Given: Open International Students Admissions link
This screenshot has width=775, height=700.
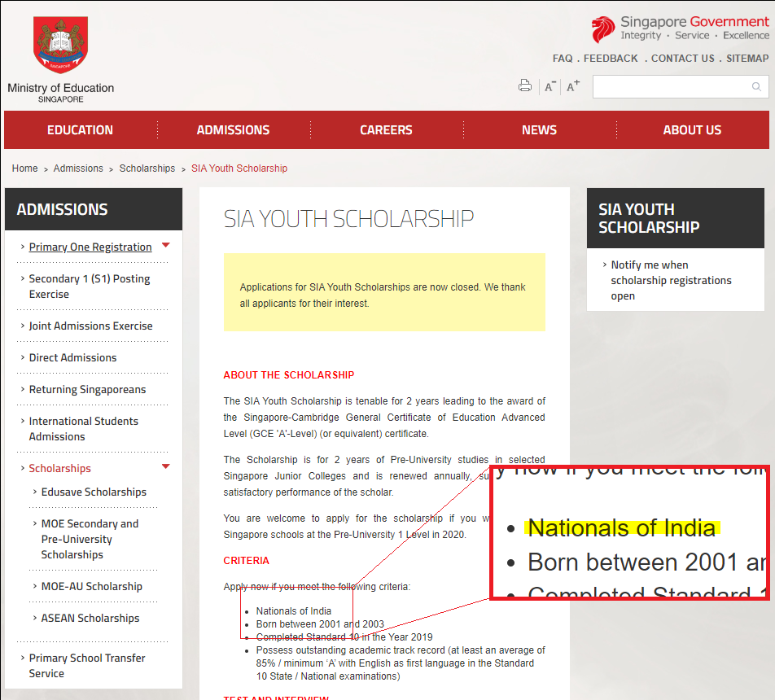Looking at the screenshot, I should tap(84, 429).
